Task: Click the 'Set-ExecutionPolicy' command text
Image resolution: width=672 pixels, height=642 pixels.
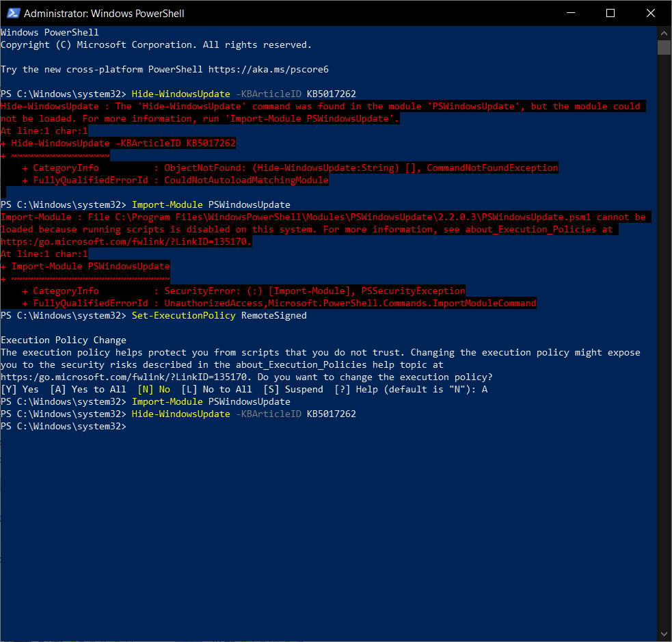Action: (x=183, y=315)
